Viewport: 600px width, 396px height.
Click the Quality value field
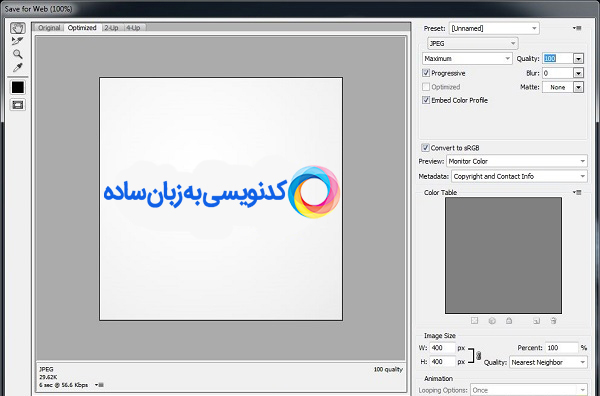coord(558,59)
